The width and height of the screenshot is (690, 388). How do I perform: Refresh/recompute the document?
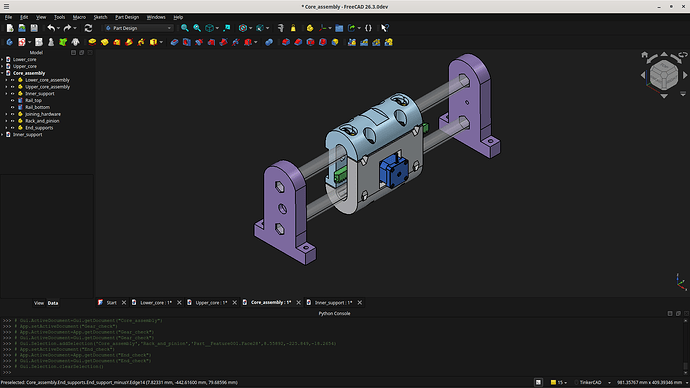click(x=88, y=28)
